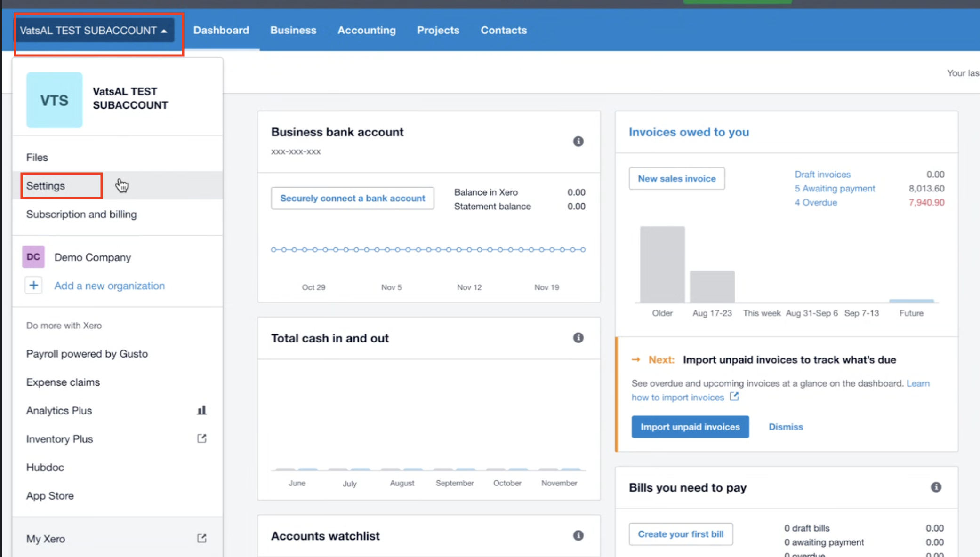Open the Business menu
This screenshot has height=557, width=980.
pos(293,31)
